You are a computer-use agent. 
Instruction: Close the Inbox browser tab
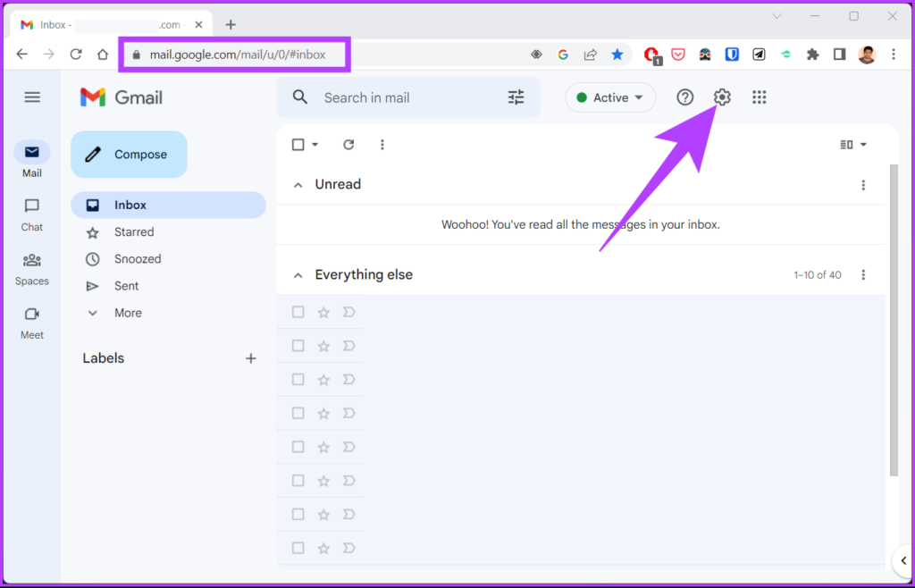click(198, 25)
